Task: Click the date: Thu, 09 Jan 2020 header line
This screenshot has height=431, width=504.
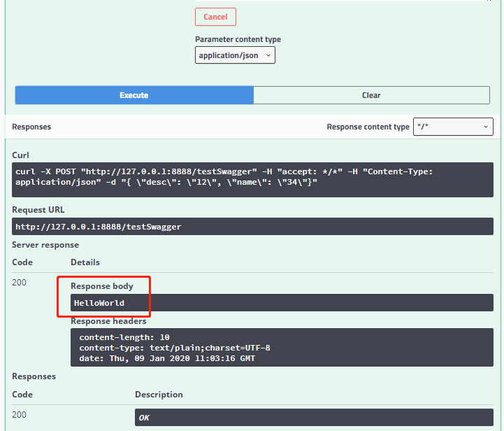Action: point(167,358)
